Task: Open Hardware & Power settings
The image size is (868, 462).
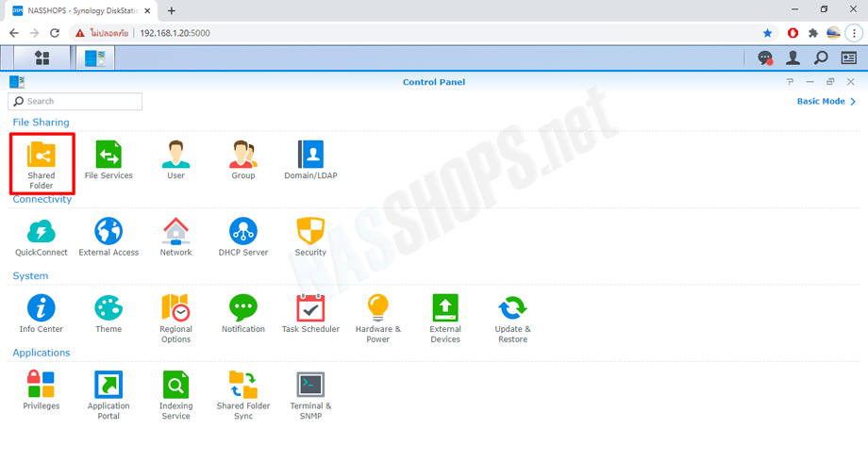Action: tap(378, 319)
